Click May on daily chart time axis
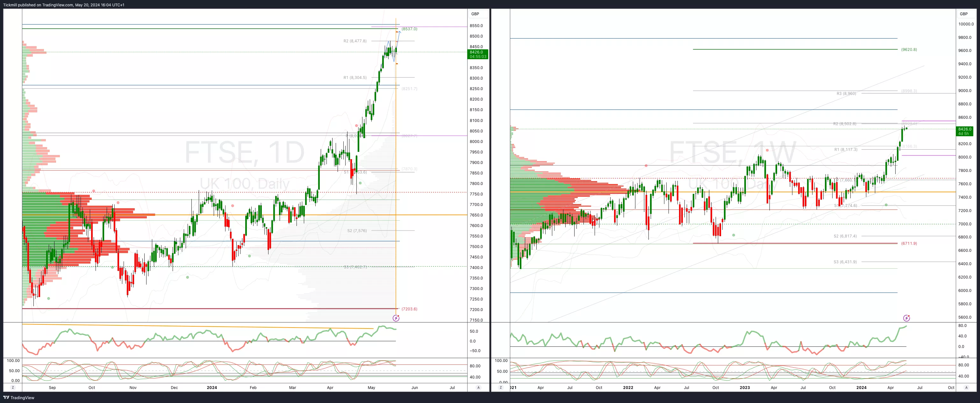The height and width of the screenshot is (403, 980). point(371,388)
